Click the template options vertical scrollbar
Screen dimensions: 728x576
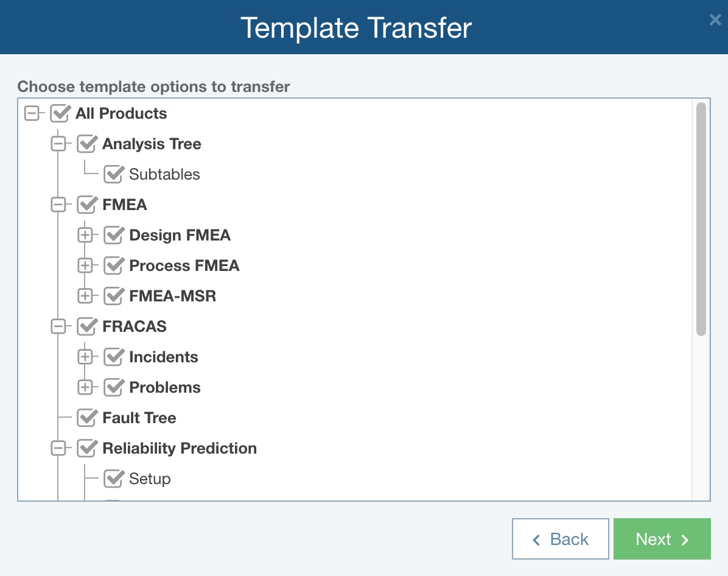pyautogui.click(x=701, y=219)
